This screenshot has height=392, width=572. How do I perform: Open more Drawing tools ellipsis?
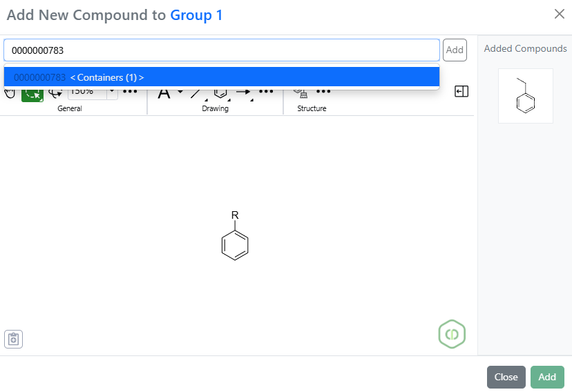pos(267,92)
